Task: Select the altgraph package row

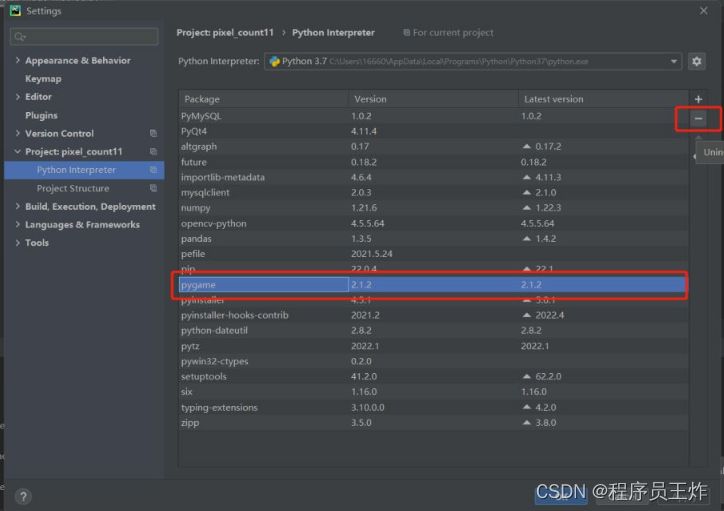Action: 433,146
